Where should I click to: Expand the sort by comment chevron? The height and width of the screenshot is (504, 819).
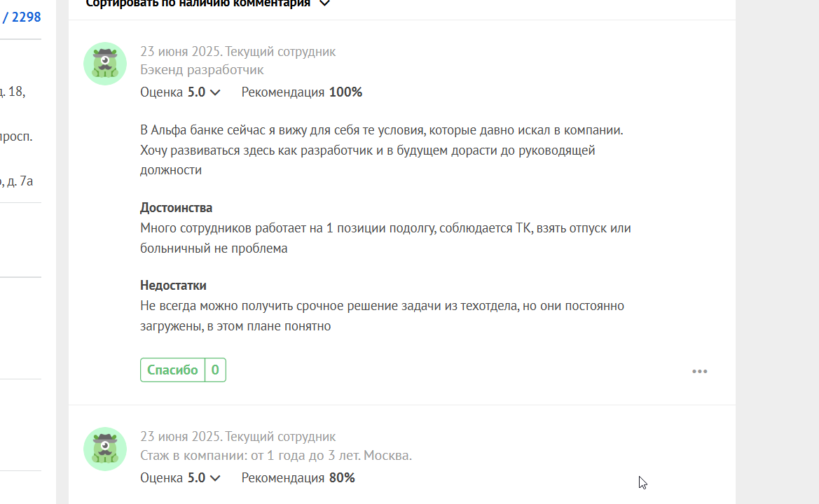click(324, 3)
